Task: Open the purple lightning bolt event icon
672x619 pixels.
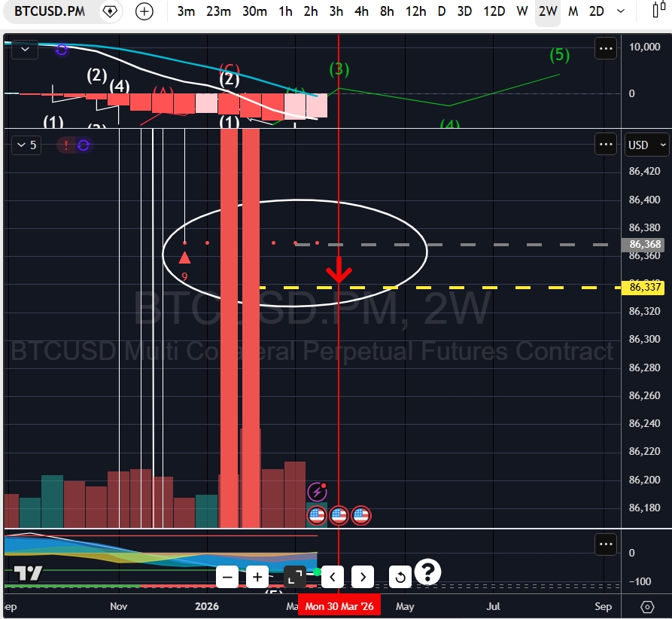Action: [x=317, y=492]
